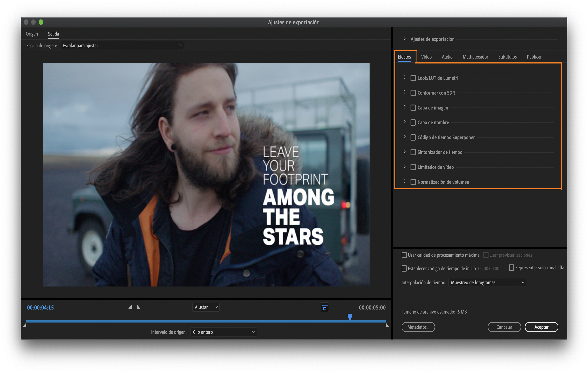Switch to the Vídeo tab

pyautogui.click(x=426, y=57)
